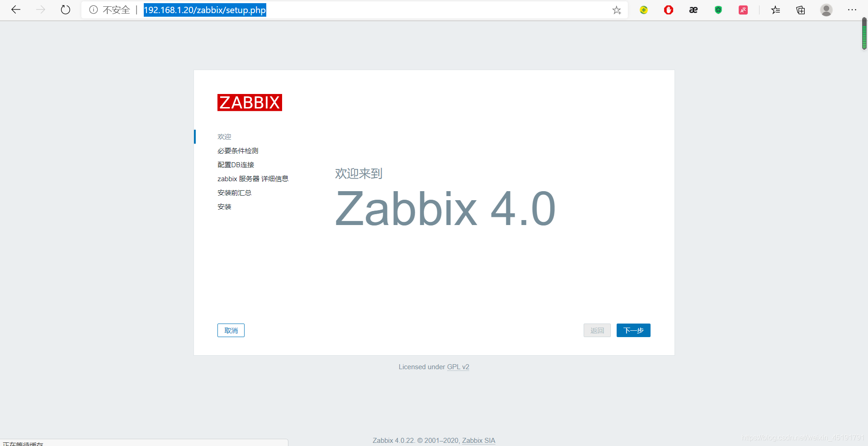Click the 不安全 security label
The width and height of the screenshot is (868, 446).
click(116, 10)
